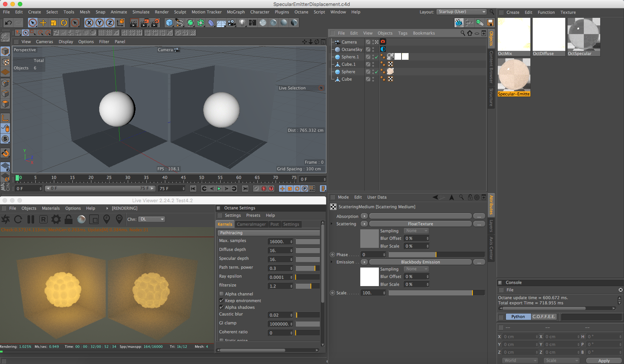This screenshot has width=624, height=364.
Task: Pause rendering in the Live Viewer
Action: coord(31,219)
